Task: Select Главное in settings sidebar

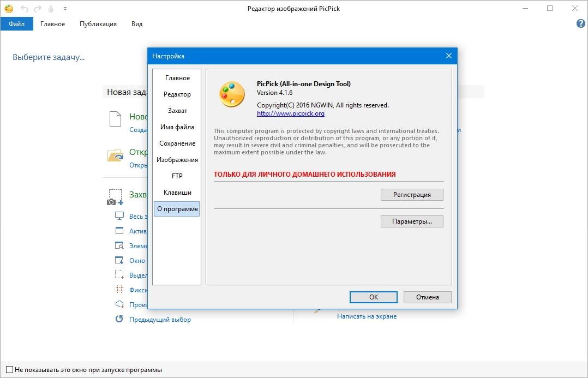Action: (177, 78)
